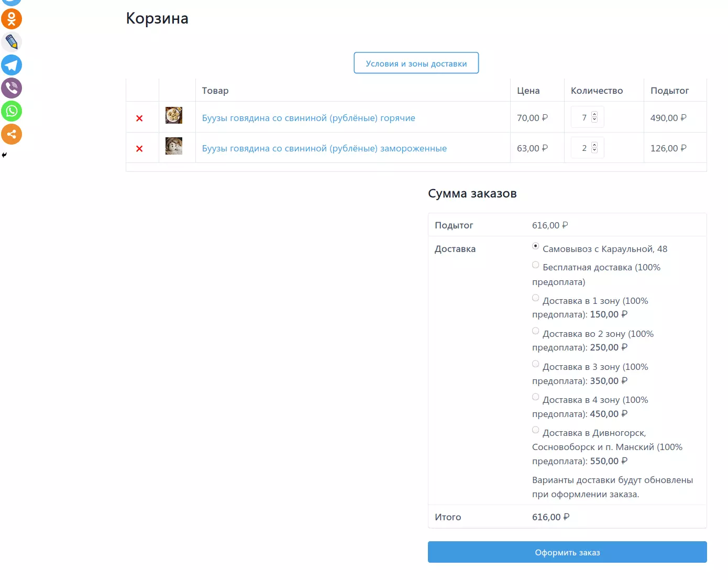Hide the social share sidebar arrow
The width and height of the screenshot is (728, 580).
(x=4, y=155)
